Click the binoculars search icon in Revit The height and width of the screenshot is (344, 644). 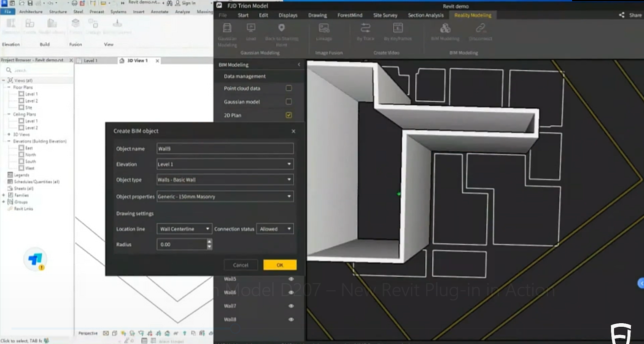pyautogui.click(x=170, y=3)
